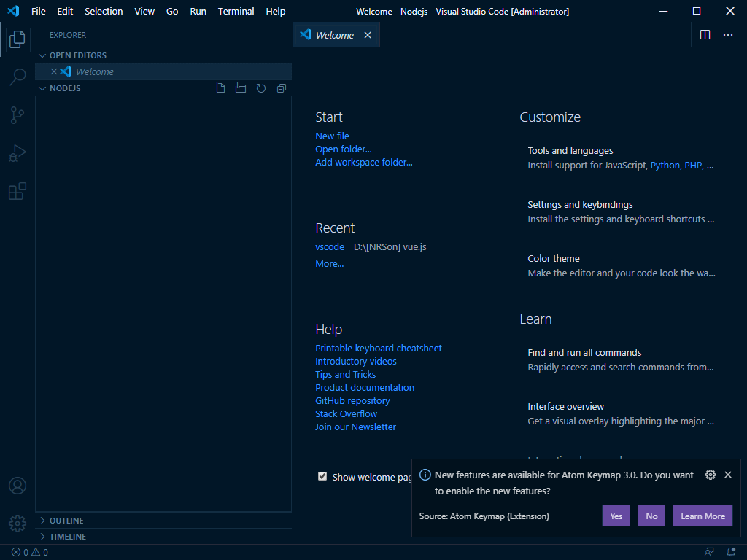Click the More... recent link
Screen dimensions: 747x560
coord(329,263)
